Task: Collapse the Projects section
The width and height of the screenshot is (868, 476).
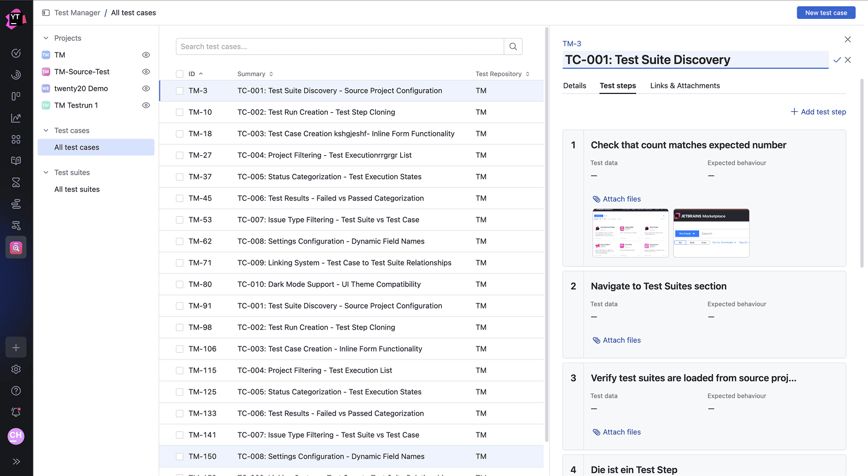Action: [x=45, y=38]
